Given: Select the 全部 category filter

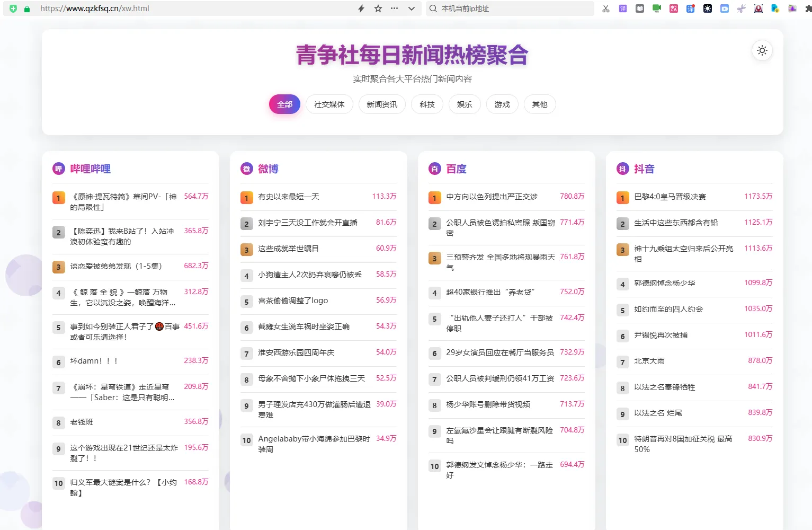Looking at the screenshot, I should pos(284,104).
